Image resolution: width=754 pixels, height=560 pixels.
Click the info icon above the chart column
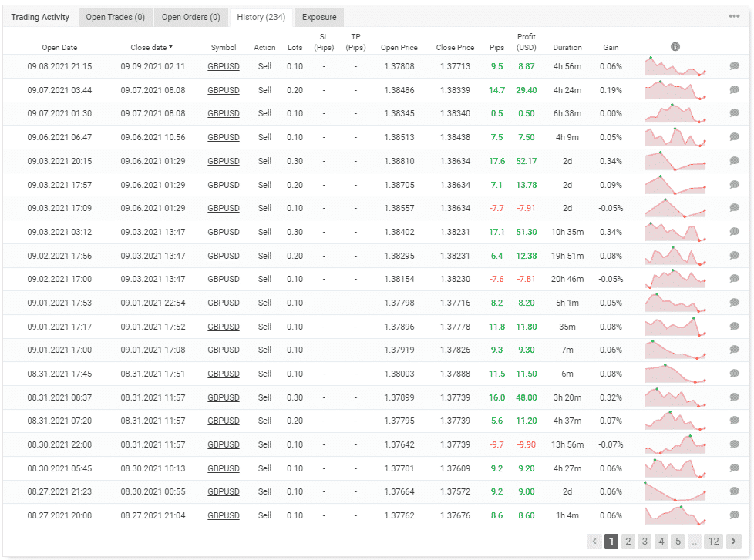click(x=675, y=46)
